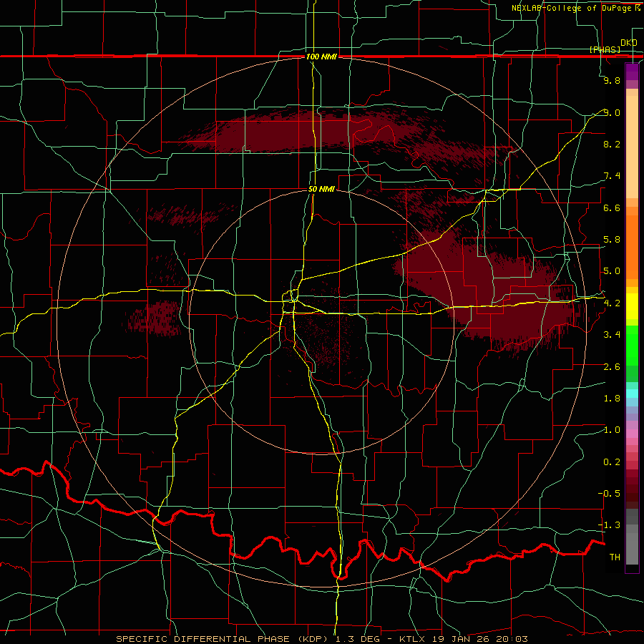Click the 9.8 value on the color scale
644x644 pixels.
(612, 80)
